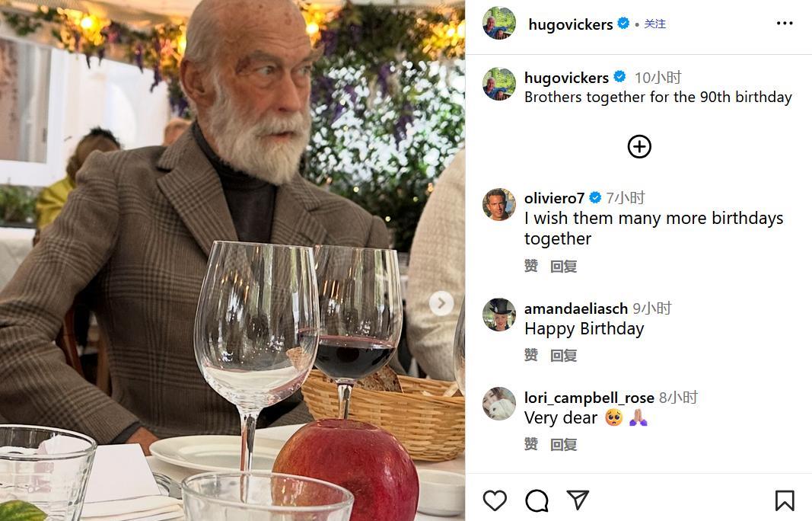Click the 关注 follow button

click(x=655, y=24)
